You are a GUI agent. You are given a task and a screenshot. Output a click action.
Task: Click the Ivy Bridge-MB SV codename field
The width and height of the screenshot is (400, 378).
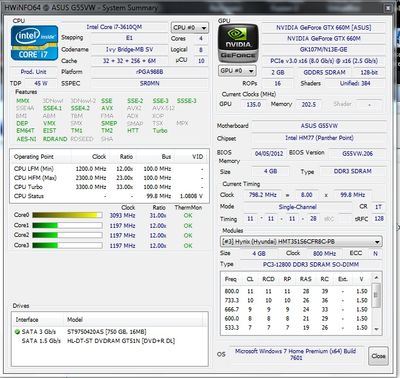click(x=129, y=49)
